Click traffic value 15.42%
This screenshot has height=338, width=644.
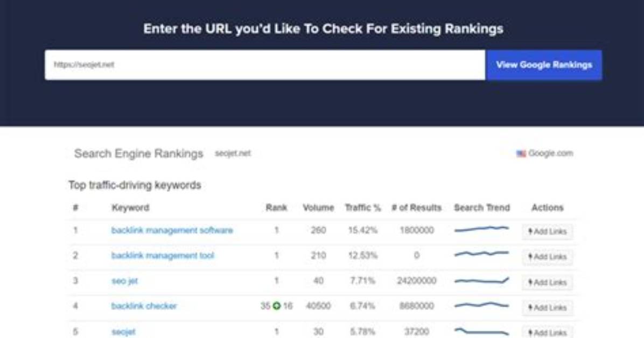pyautogui.click(x=363, y=230)
